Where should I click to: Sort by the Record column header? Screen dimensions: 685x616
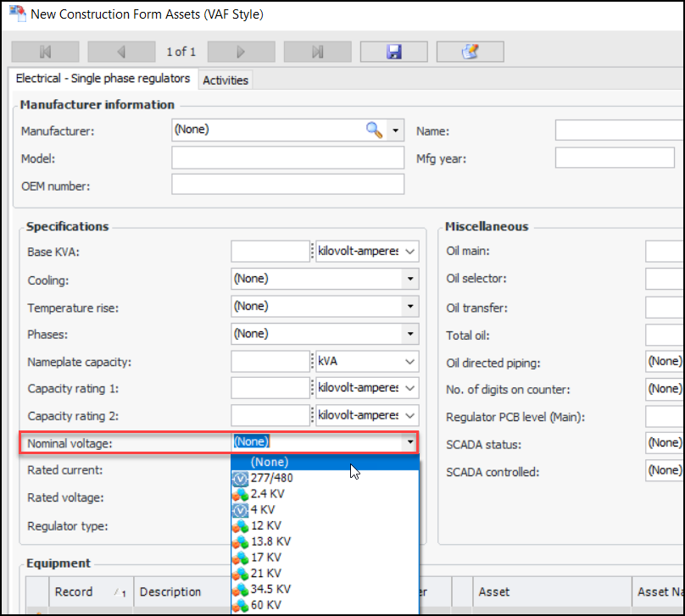tap(74, 591)
